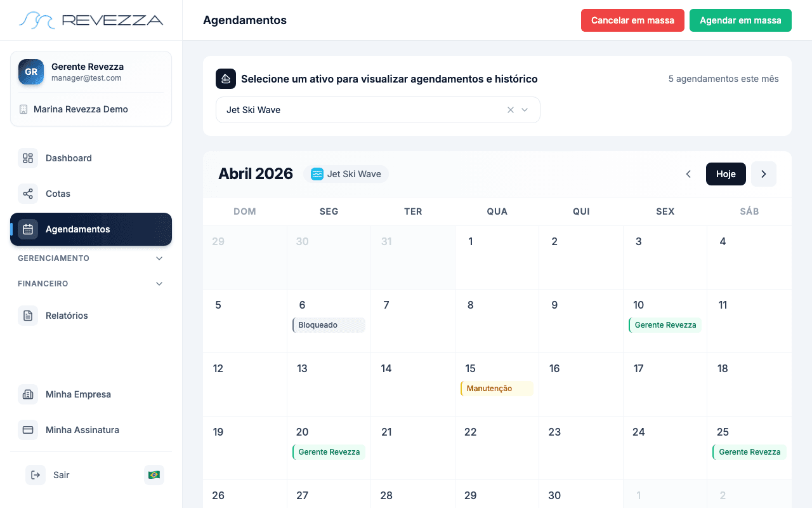Click the Abril 2026 month title
The image size is (812, 508).
pos(256,174)
